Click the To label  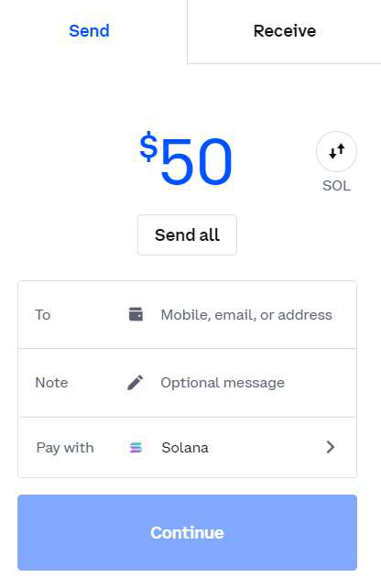[43, 315]
